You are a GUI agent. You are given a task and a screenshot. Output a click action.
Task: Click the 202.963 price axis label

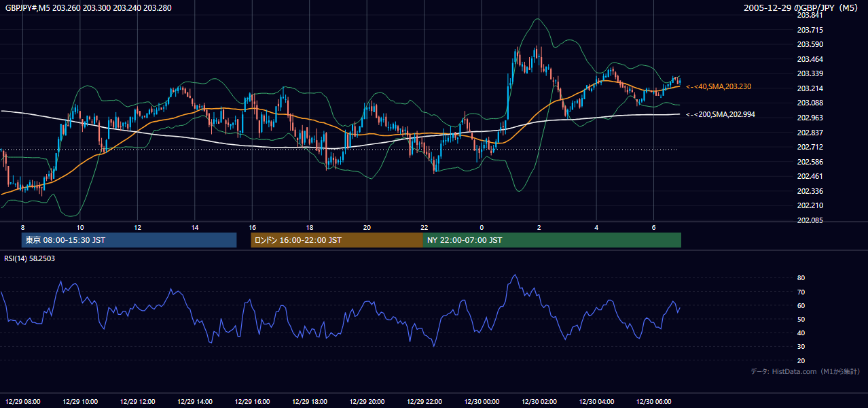pyautogui.click(x=810, y=118)
